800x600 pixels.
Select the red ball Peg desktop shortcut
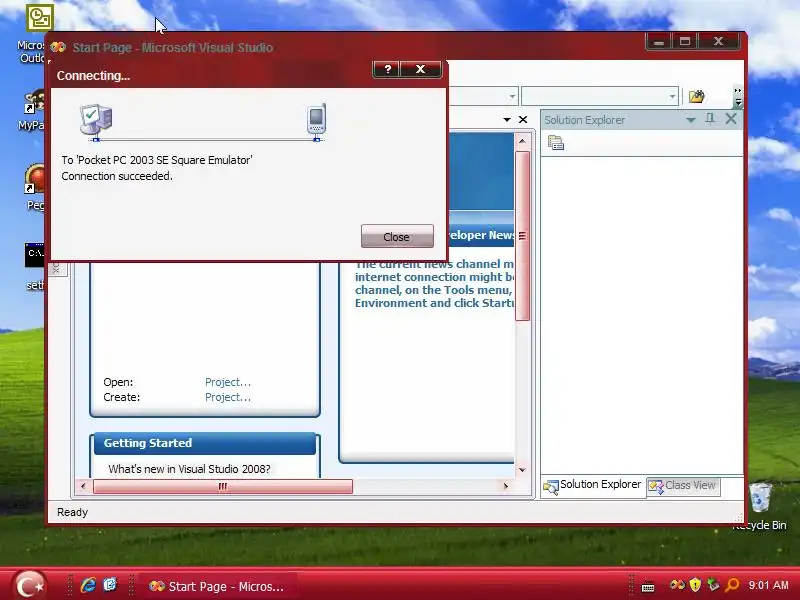pos(35,179)
